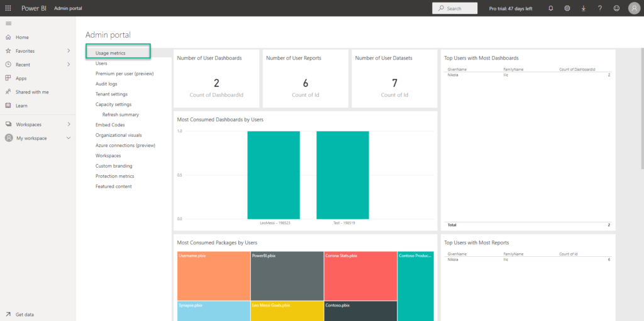
Task: Click Nikola in Top Users with Most Dashboards
Action: click(x=453, y=75)
